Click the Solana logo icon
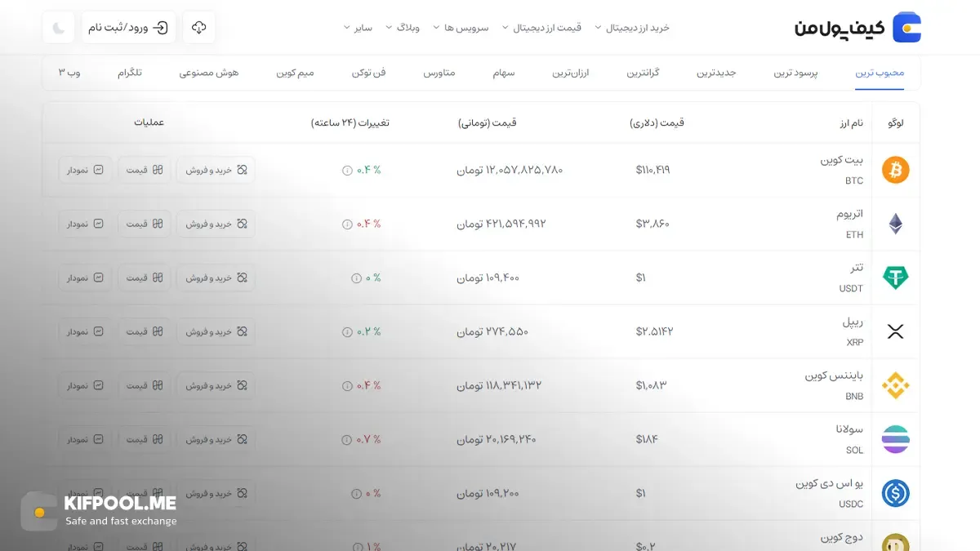Screen dimensions: 980x551 [x=895, y=439]
